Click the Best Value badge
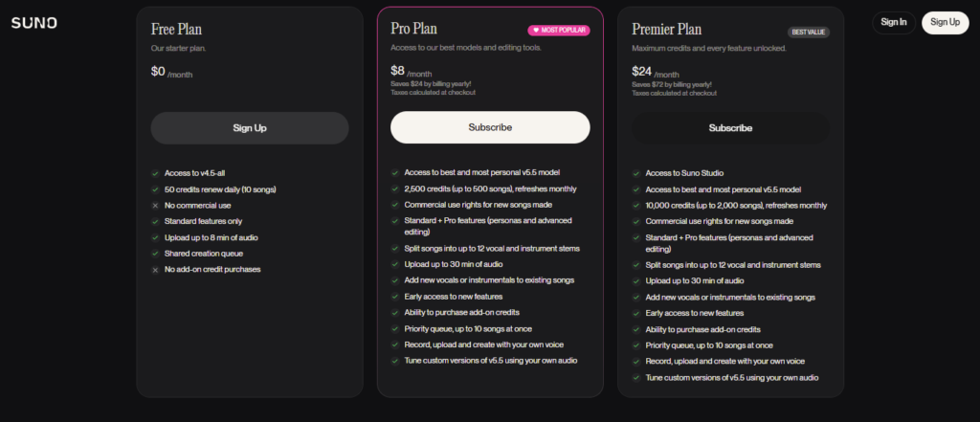 807,32
